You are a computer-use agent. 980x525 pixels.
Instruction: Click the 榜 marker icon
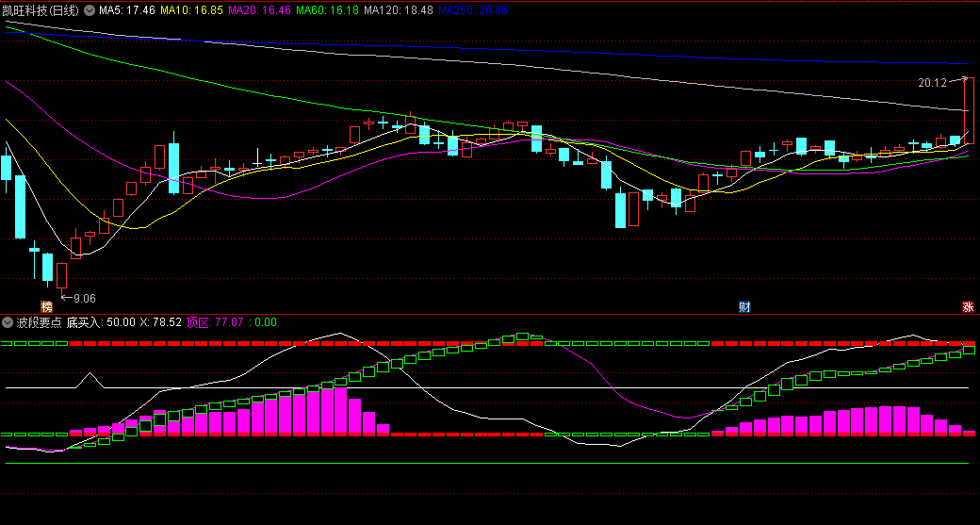(47, 307)
